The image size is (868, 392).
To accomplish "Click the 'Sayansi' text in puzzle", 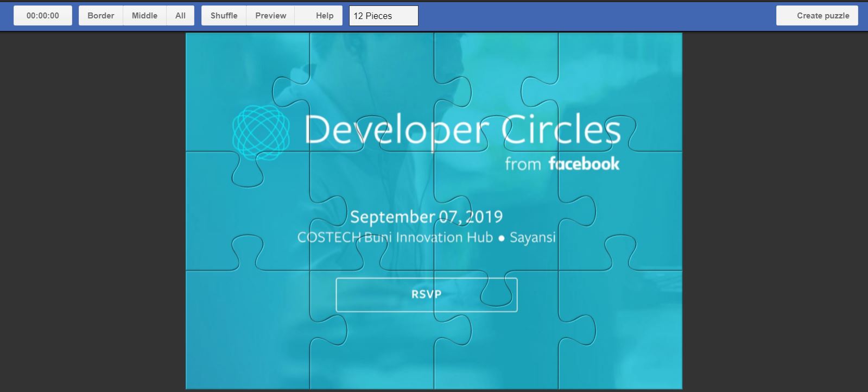I will coord(533,238).
